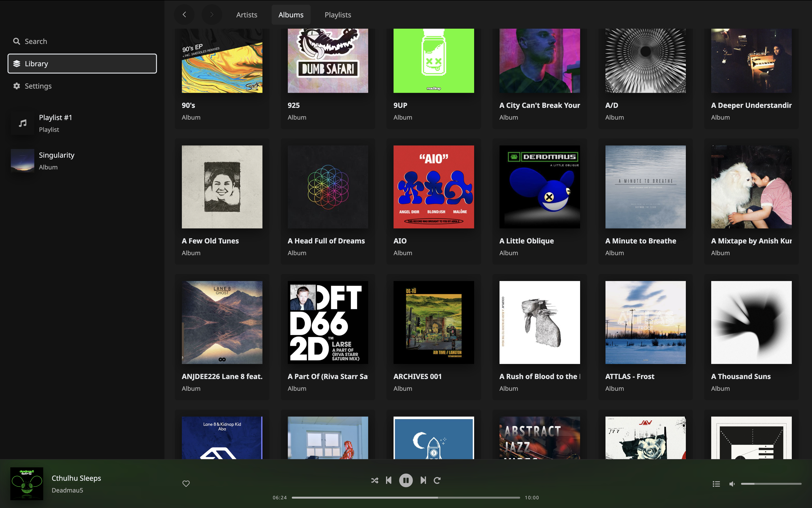Image resolution: width=812 pixels, height=508 pixels.
Task: Toggle repeat mode
Action: 437,480
